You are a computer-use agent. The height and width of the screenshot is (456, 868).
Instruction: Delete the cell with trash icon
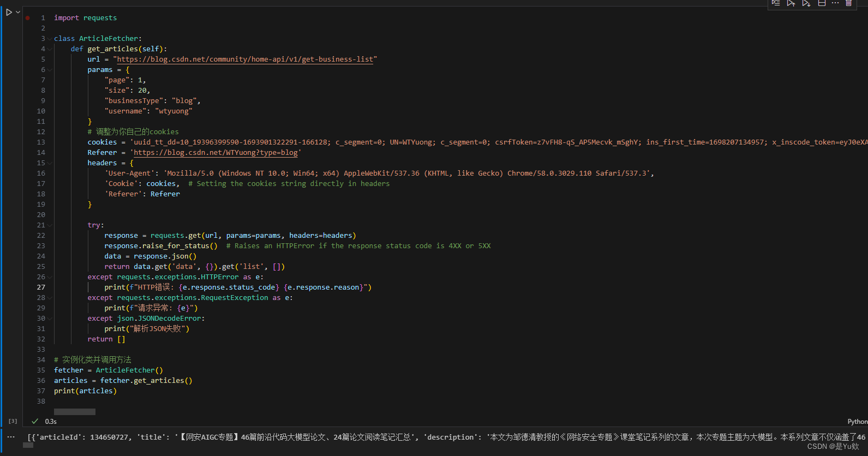point(849,3)
